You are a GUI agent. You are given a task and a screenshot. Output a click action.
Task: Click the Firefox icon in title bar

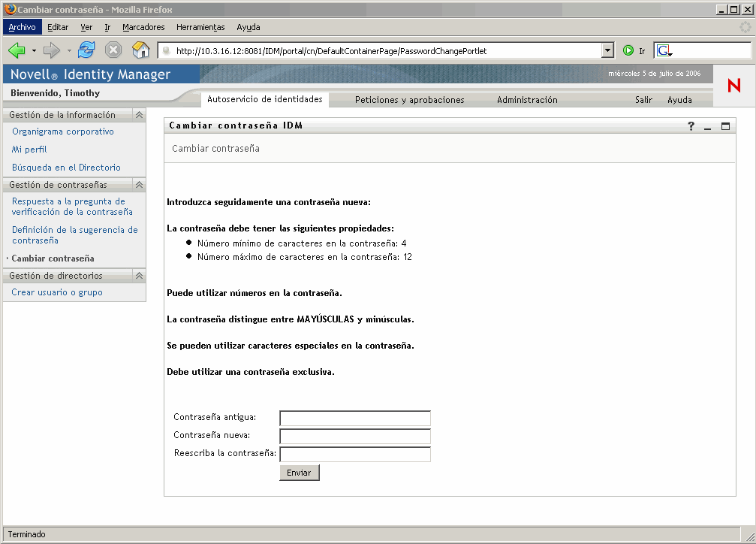pyautogui.click(x=10, y=9)
